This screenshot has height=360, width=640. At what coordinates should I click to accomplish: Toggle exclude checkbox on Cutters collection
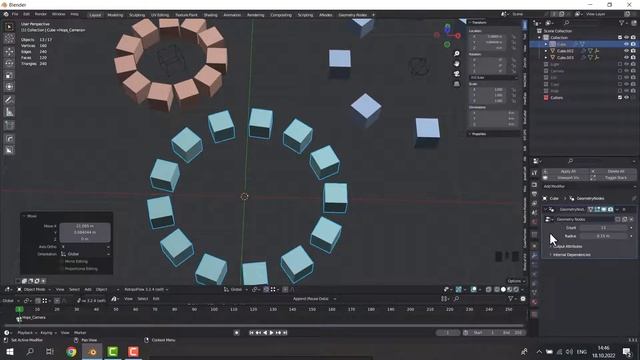click(x=620, y=98)
